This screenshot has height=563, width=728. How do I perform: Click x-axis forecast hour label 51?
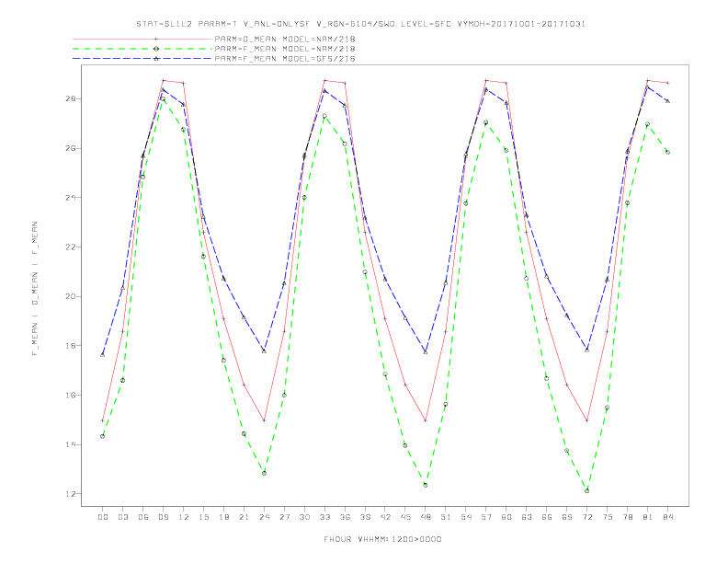pyautogui.click(x=446, y=517)
